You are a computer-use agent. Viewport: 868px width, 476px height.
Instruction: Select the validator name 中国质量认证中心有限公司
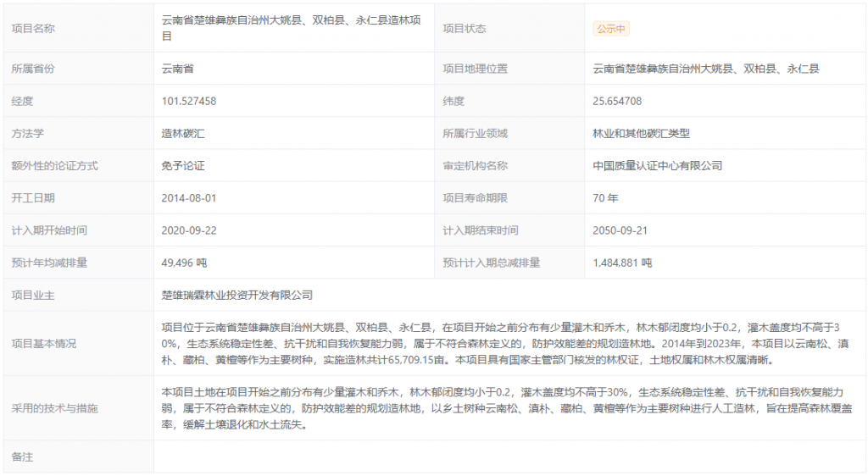click(657, 165)
